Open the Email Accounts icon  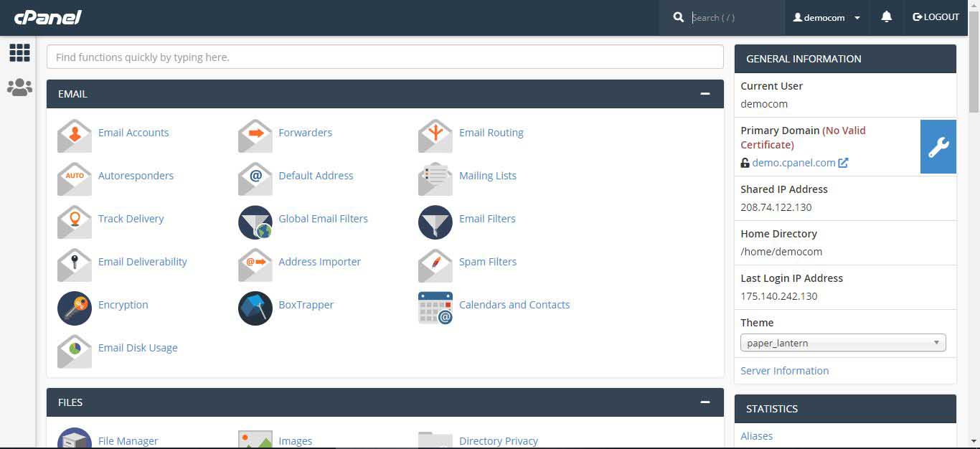pos(75,136)
